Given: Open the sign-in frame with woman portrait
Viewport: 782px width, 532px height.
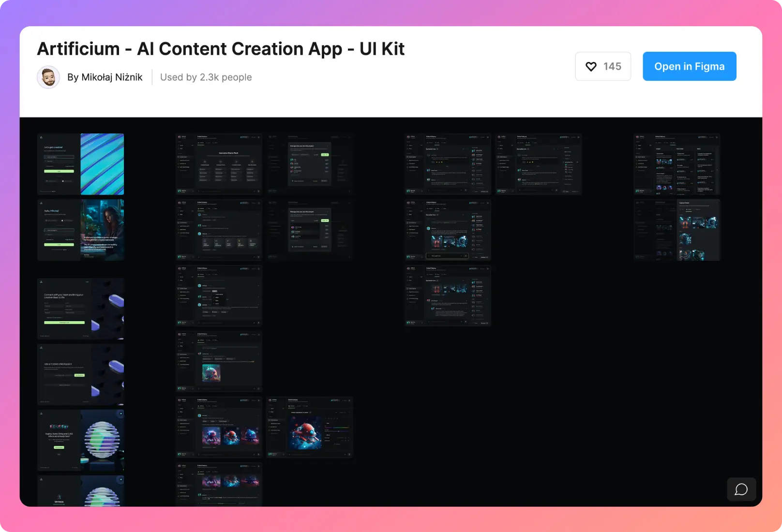Looking at the screenshot, I should [x=81, y=230].
